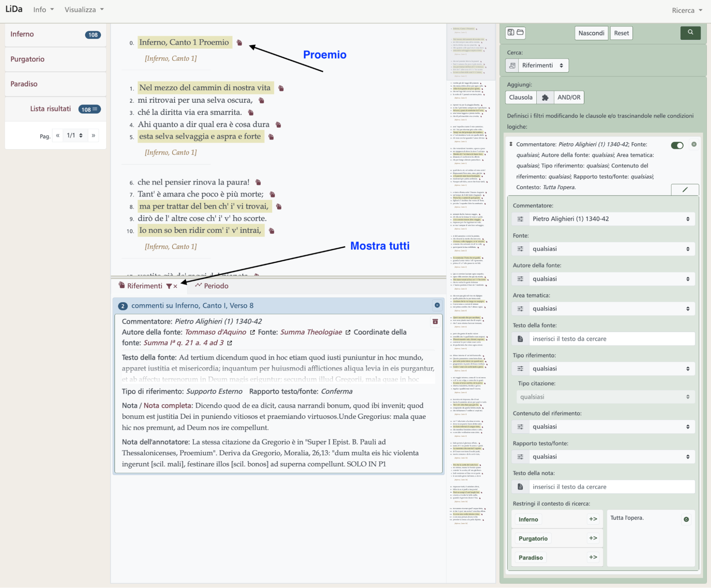Viewport: 711px width, 588px height.
Task: Click the filter options icon beside Autore della fonte
Action: [520, 279]
